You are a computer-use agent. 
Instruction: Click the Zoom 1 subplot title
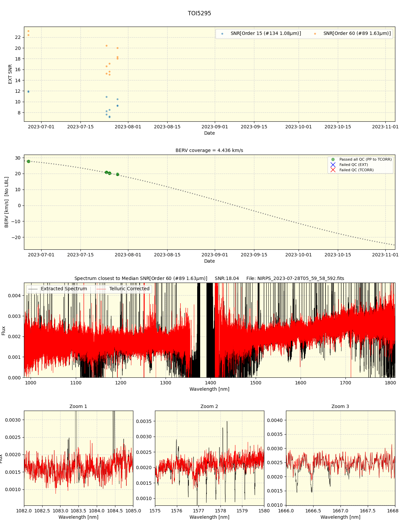78,406
